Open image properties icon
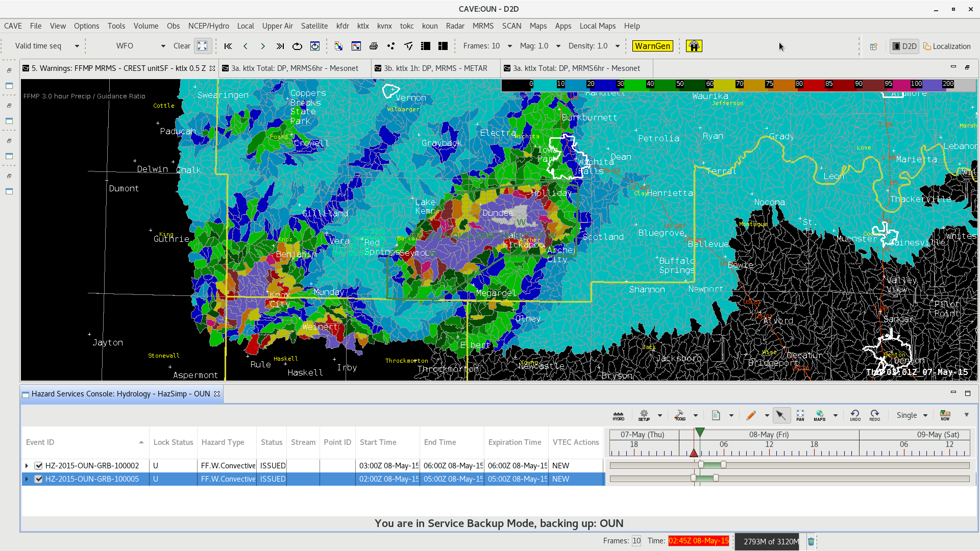 click(x=356, y=46)
